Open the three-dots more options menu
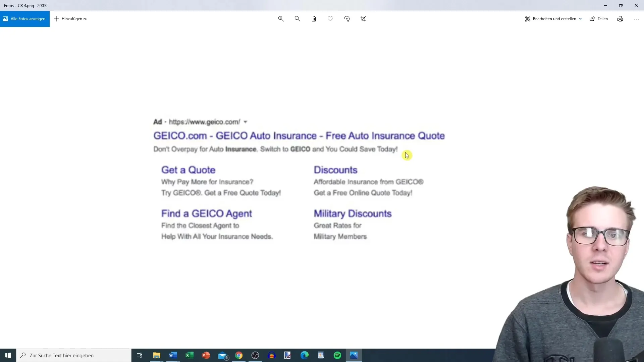The width and height of the screenshot is (644, 362). point(636,19)
